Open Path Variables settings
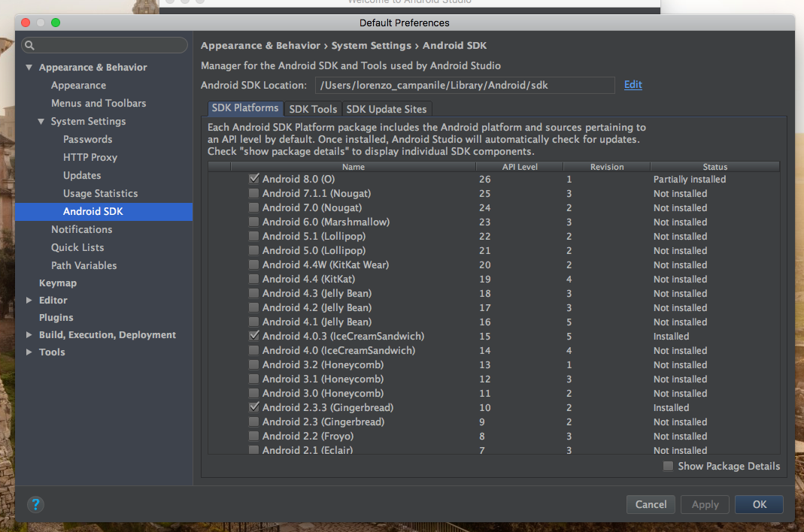Screen dimensions: 804x532 (84, 265)
